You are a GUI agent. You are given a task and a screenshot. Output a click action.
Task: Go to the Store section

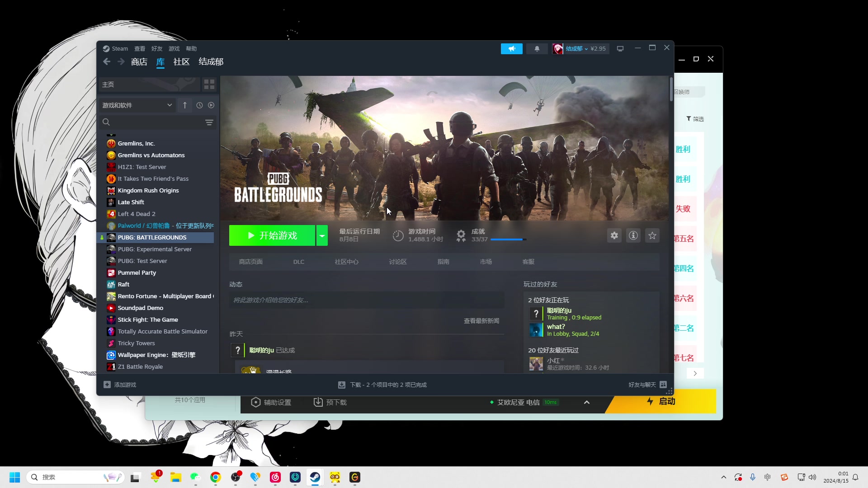pos(139,62)
